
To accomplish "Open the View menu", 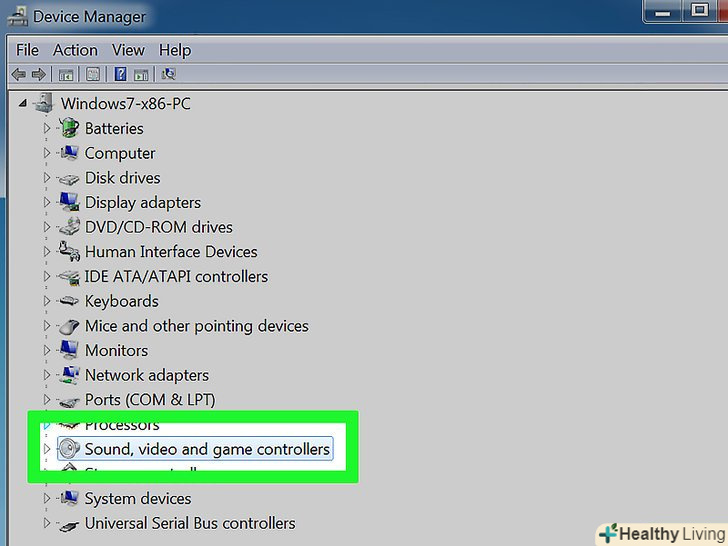I will [128, 50].
